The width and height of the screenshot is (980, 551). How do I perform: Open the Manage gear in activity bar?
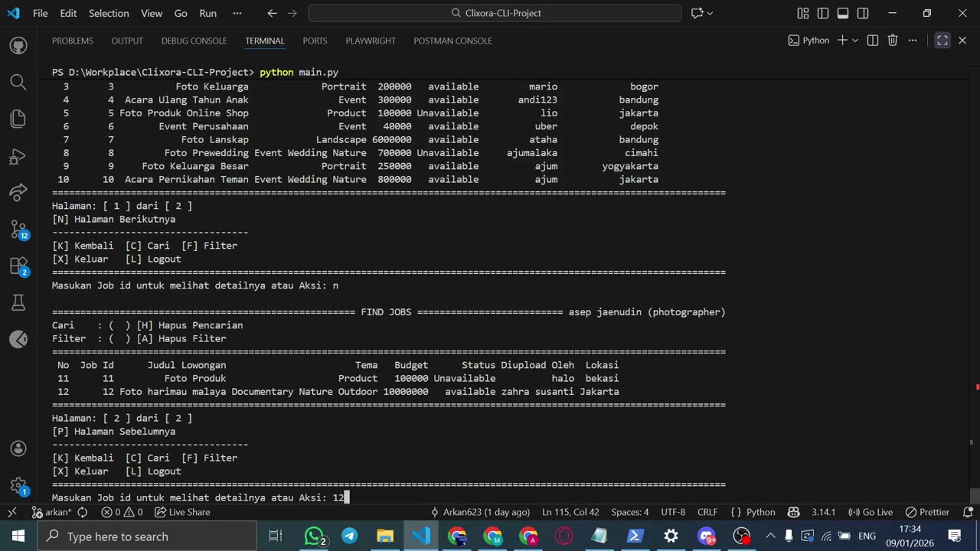(x=18, y=485)
